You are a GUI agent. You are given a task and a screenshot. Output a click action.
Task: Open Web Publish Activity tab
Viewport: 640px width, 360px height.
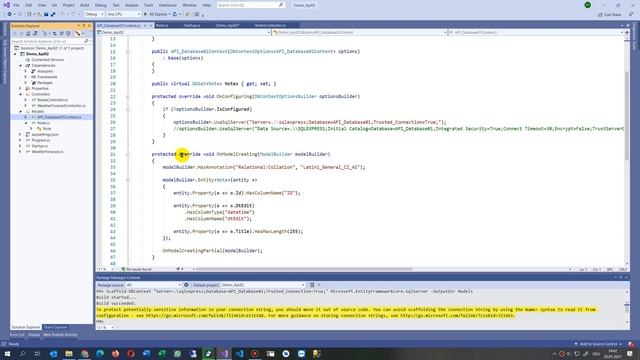pyautogui.click(x=60, y=335)
